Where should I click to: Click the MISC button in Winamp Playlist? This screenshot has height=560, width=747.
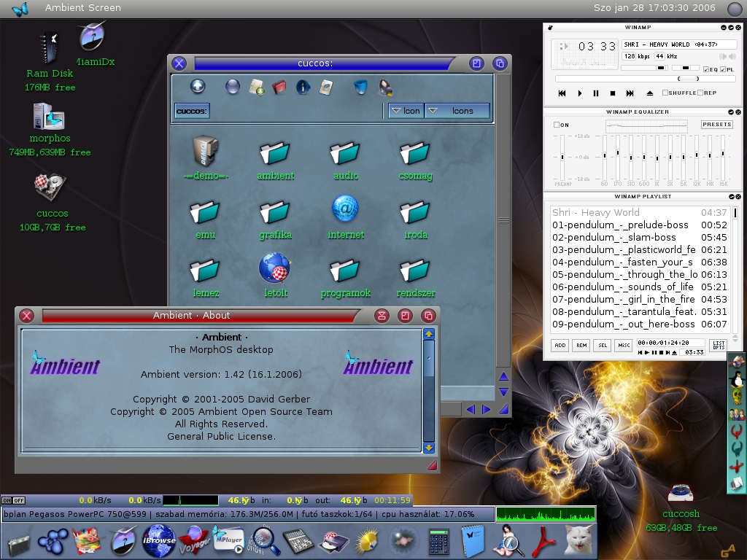[x=624, y=345]
